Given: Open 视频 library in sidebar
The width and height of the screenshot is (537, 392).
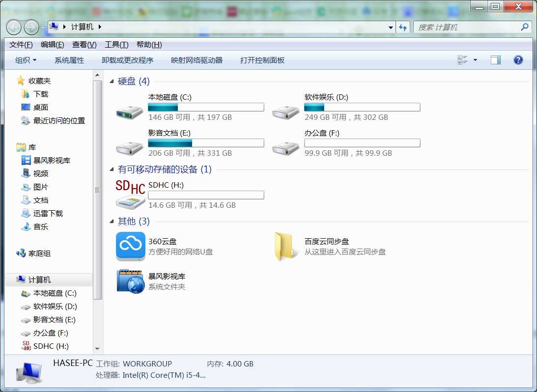Looking at the screenshot, I should [x=41, y=173].
